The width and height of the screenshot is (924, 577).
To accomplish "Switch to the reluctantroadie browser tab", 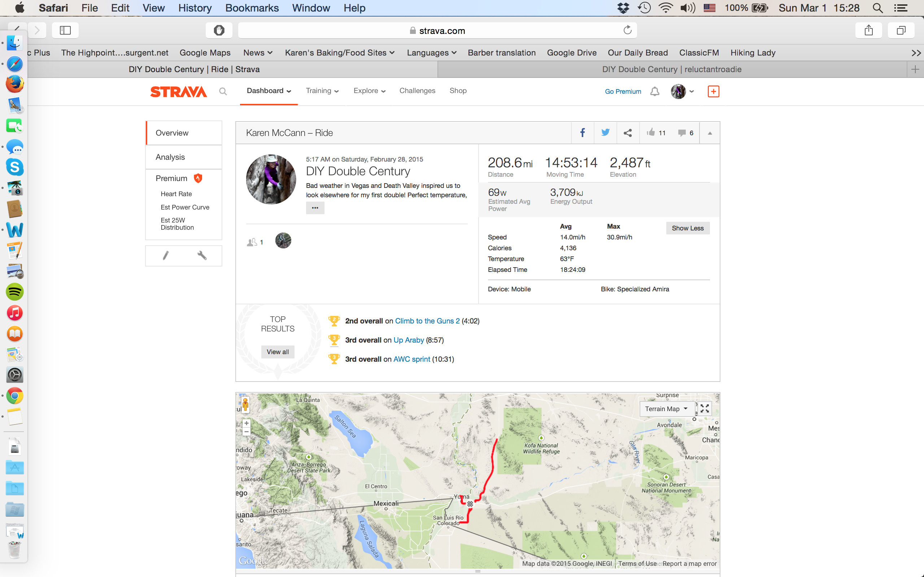I will coord(672,69).
